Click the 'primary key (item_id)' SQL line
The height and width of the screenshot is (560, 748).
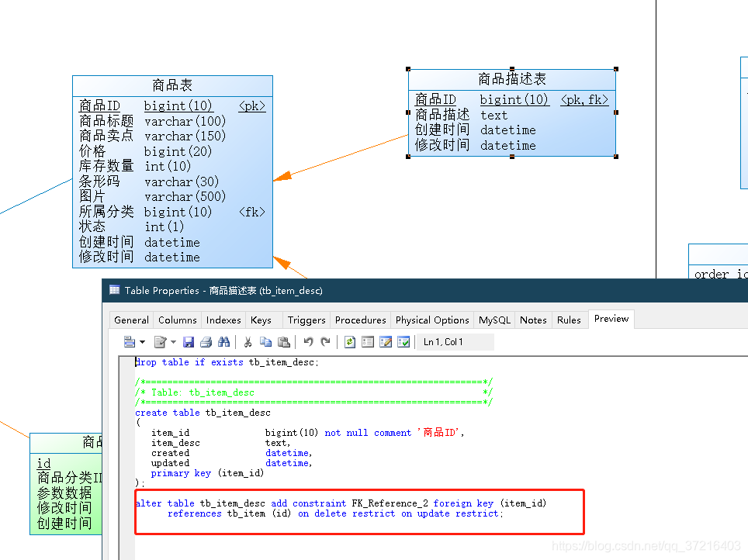tap(207, 473)
